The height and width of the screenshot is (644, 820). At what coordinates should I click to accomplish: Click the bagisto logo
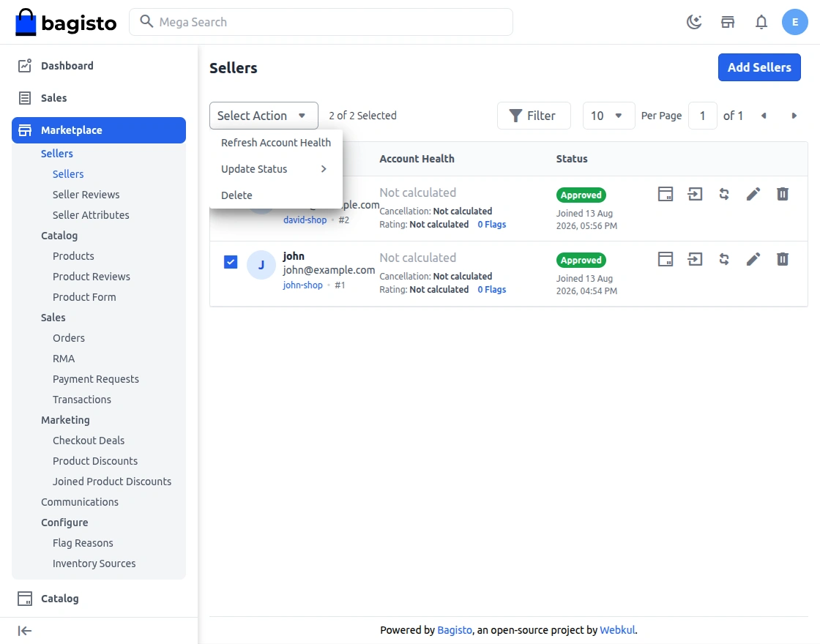pyautogui.click(x=66, y=22)
